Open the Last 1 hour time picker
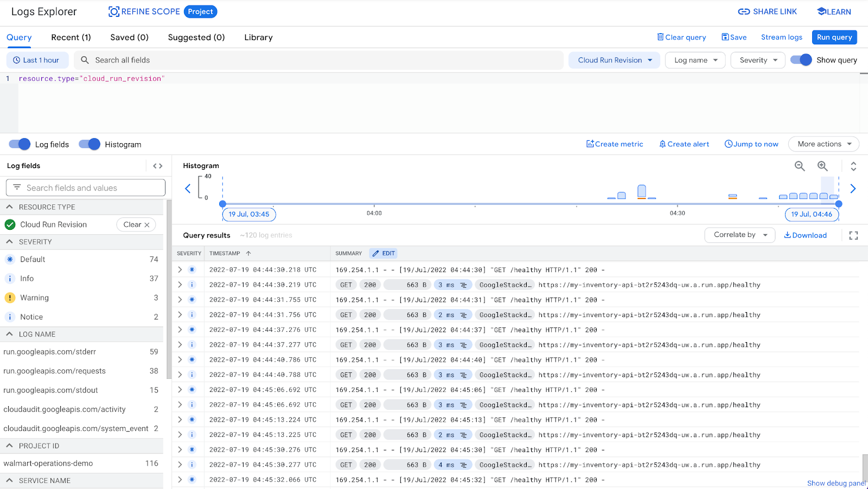 coord(37,60)
